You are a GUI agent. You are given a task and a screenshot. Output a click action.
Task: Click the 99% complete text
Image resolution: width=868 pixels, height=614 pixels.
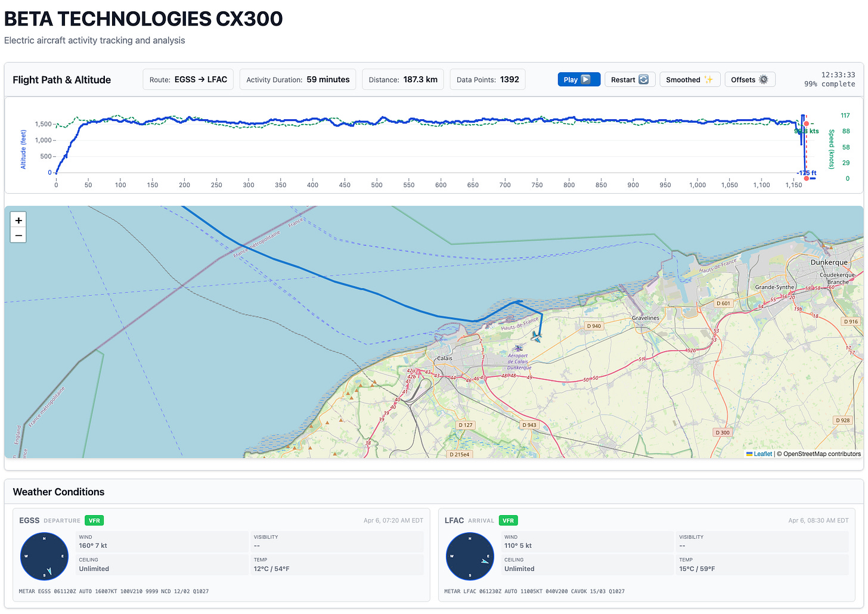coord(829,84)
